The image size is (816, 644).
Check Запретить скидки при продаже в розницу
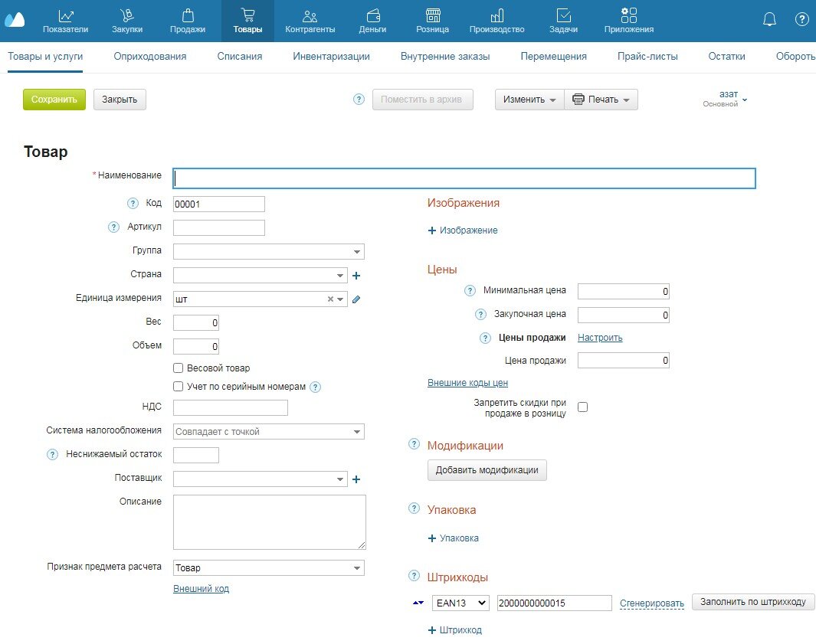583,407
